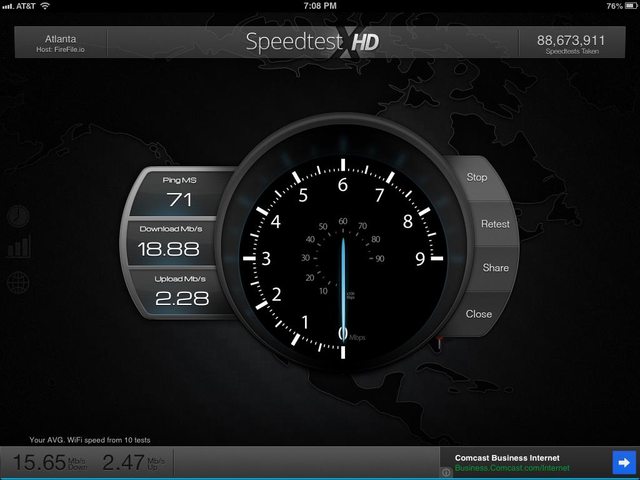Open the history clock icon in sidebar

(18, 216)
